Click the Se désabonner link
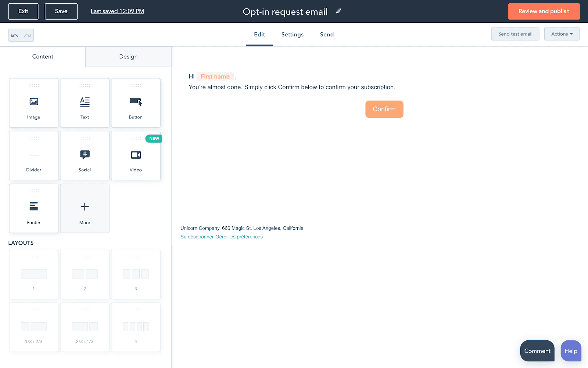The height and width of the screenshot is (368, 588). coord(197,237)
